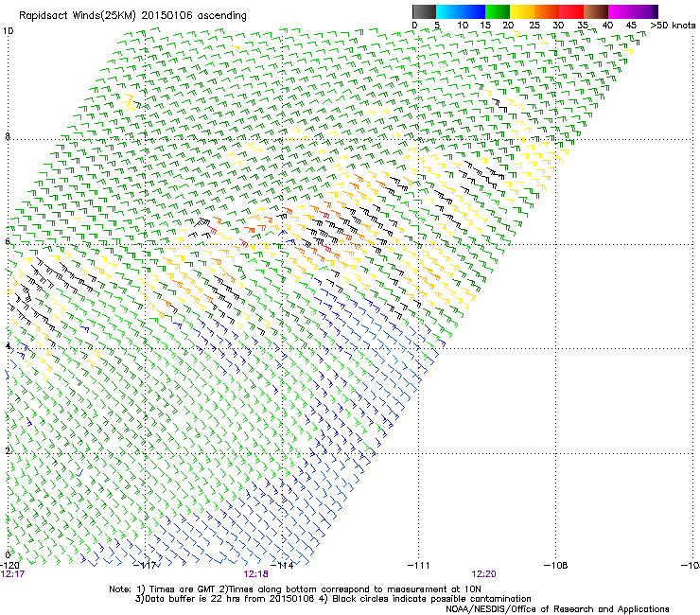700x615 pixels.
Task: Click the purple time stamp '12:20'
Action: click(x=484, y=574)
